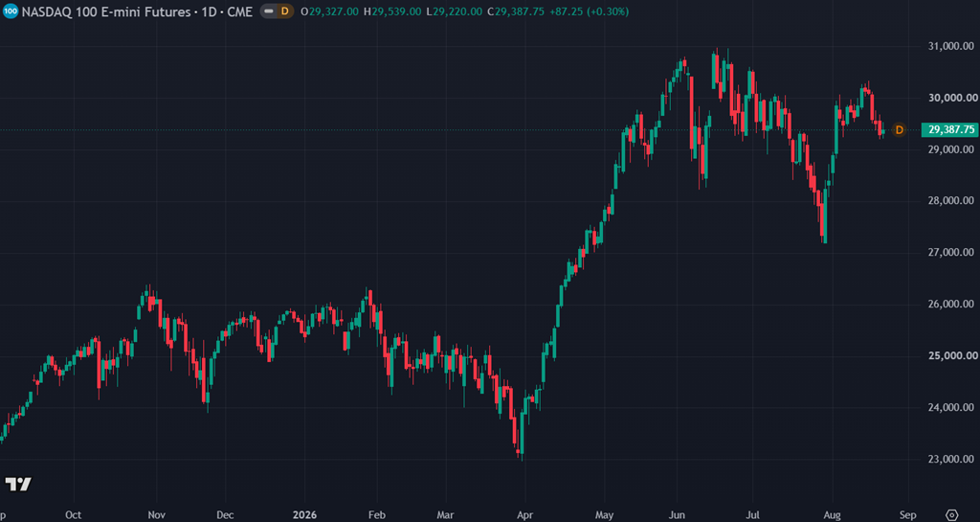The height and width of the screenshot is (522, 980).
Task: Click the May label on time axis
Action: (x=605, y=515)
